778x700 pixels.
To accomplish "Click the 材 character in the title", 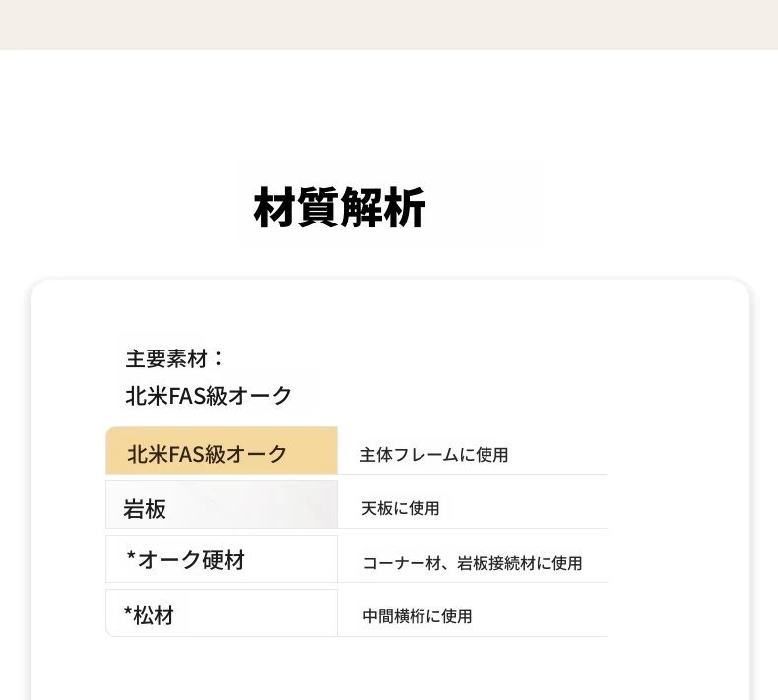I will tap(275, 208).
